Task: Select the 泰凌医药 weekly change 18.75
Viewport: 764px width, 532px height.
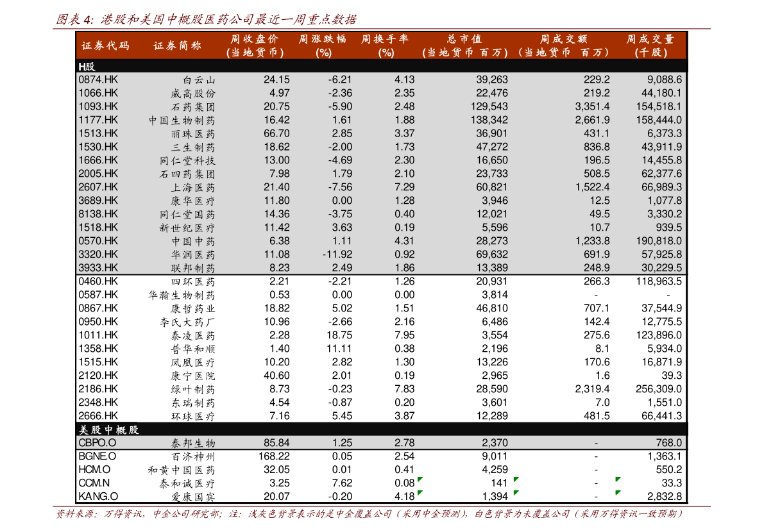Action: click(x=339, y=335)
